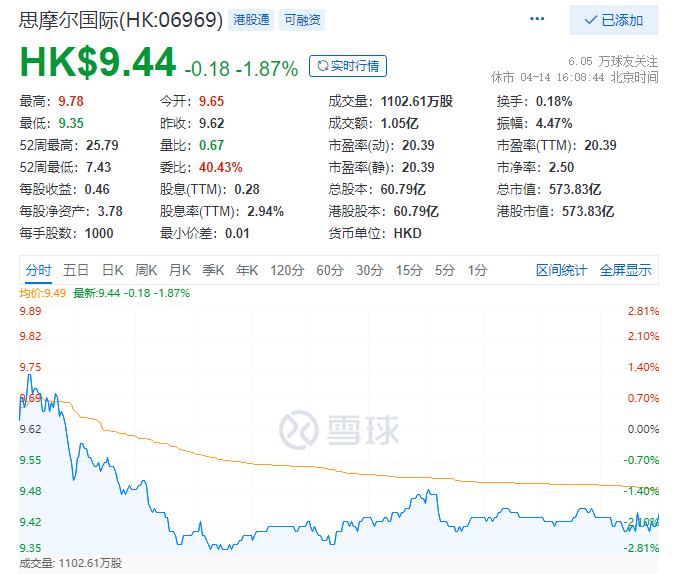Click the 最高 value 9.78

coord(71,101)
